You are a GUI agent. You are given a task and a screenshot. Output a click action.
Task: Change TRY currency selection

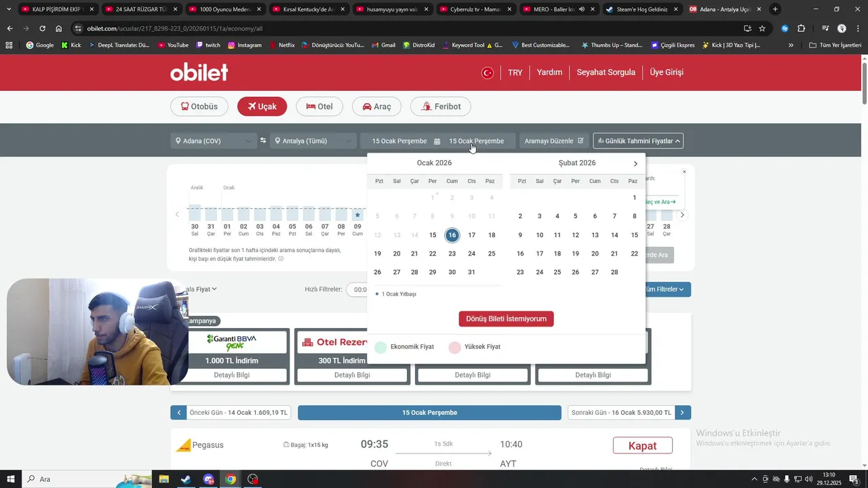click(515, 73)
